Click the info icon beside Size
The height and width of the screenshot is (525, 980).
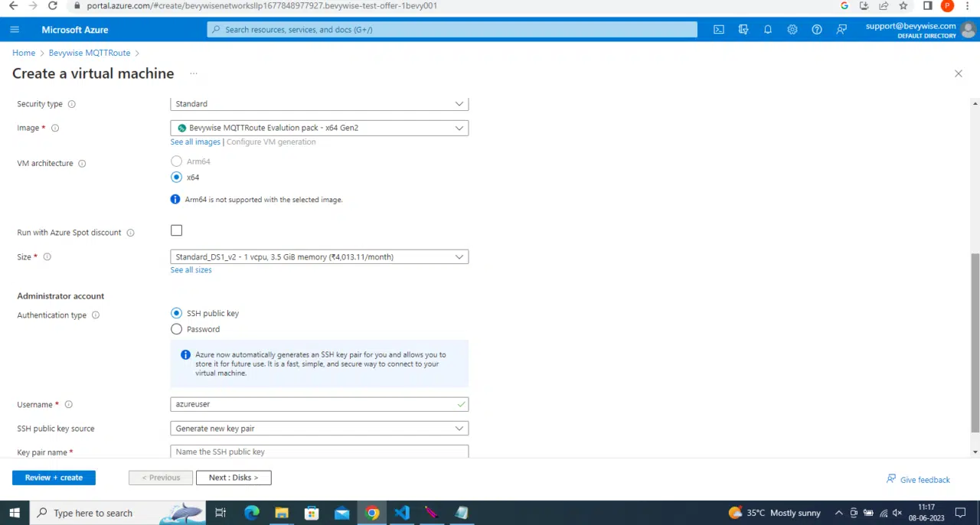coord(47,257)
